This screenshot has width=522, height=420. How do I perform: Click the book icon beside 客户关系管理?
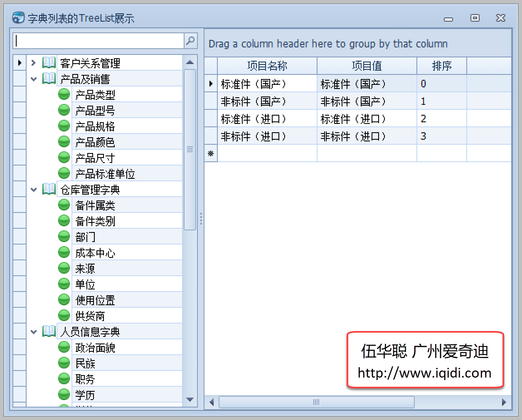49,63
